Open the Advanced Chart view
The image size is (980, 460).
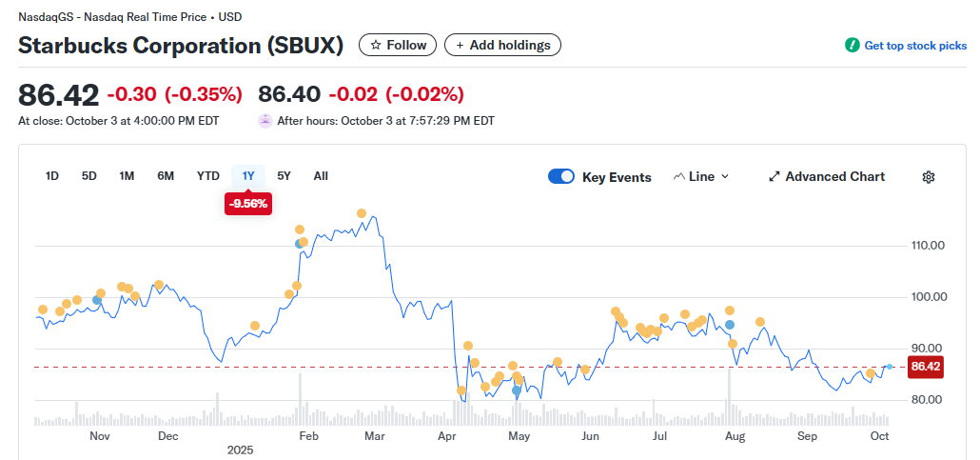coord(826,177)
